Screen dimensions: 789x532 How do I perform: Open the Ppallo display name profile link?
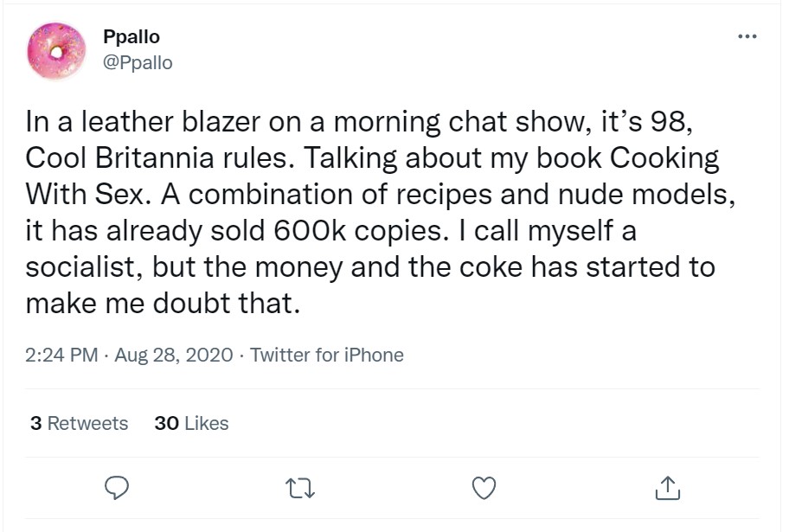click(x=131, y=37)
